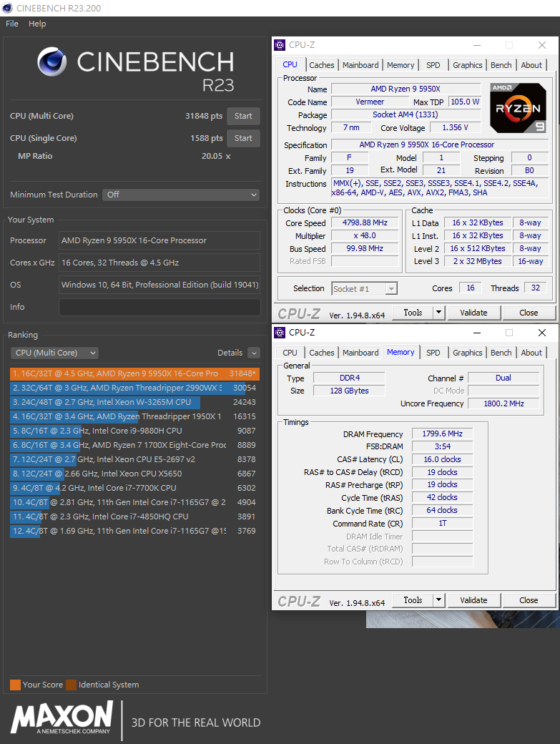Switch to Graphics tab in lower CPU-Z window
This screenshot has width=560, height=744.
(468, 353)
